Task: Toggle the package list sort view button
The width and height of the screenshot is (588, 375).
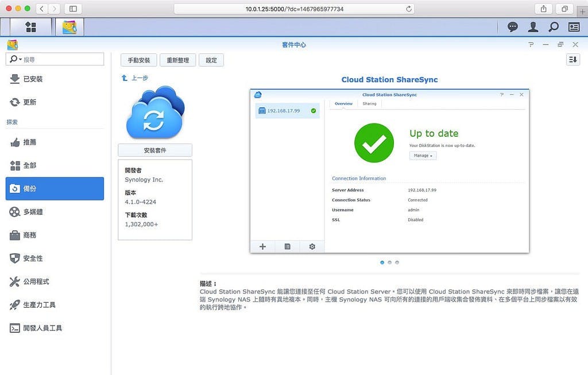Action: (573, 60)
